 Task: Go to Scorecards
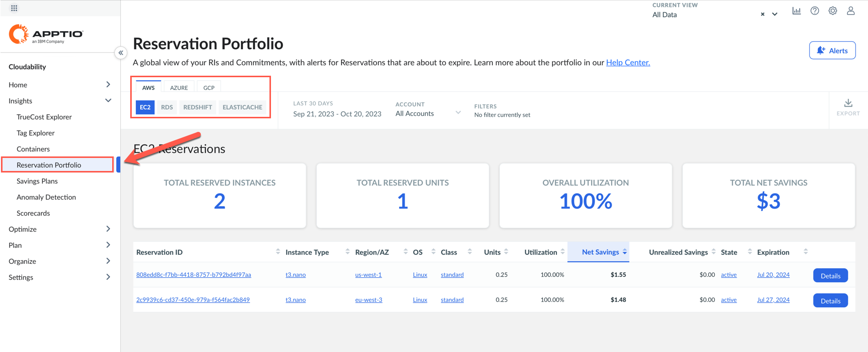tap(33, 213)
